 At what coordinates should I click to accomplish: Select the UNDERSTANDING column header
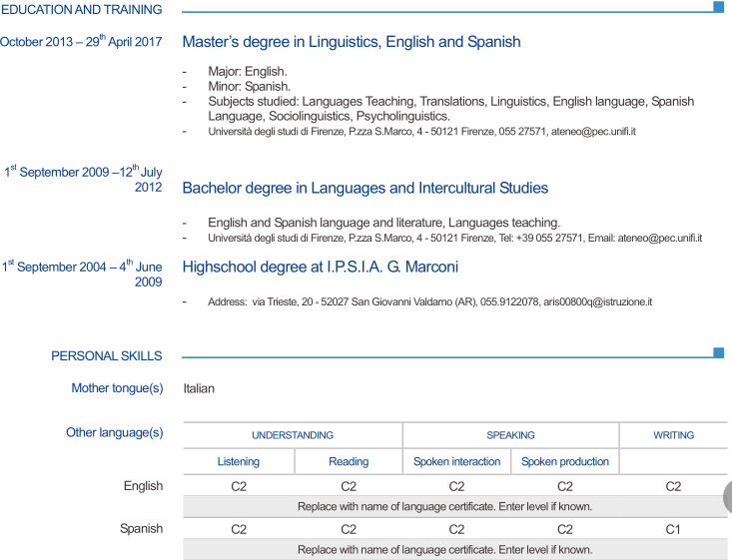(x=293, y=435)
